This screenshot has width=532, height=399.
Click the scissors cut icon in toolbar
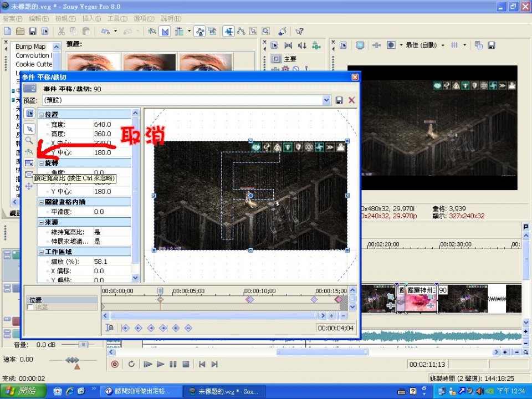point(61,31)
